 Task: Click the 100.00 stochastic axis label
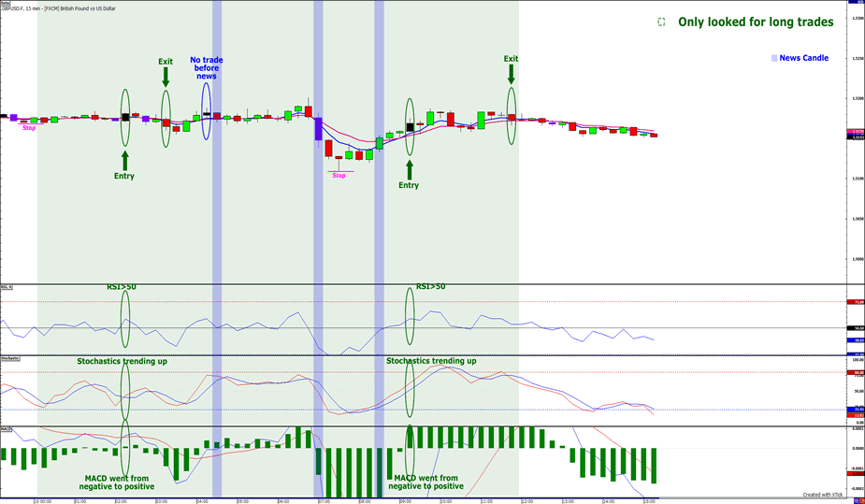coord(858,359)
